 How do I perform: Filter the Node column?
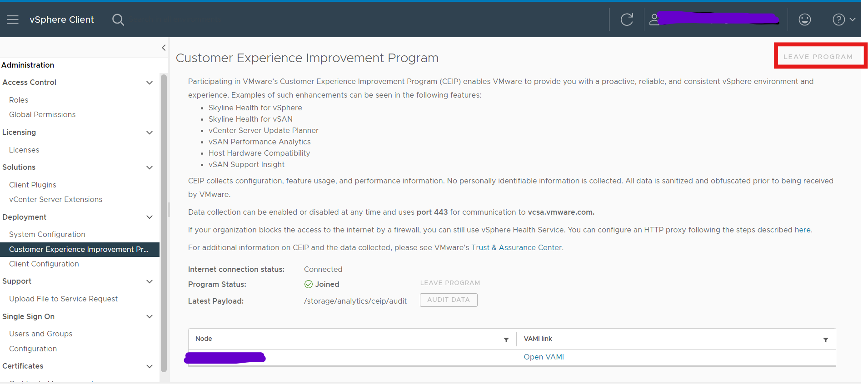pos(506,340)
